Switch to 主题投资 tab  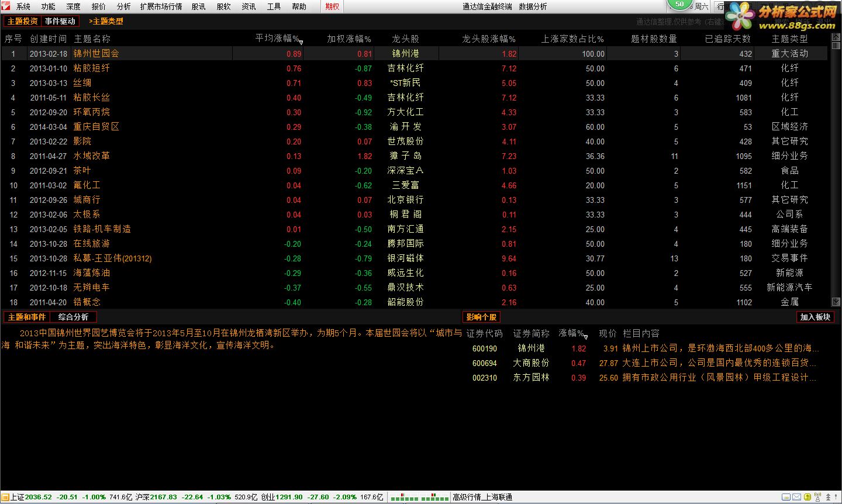[22, 21]
